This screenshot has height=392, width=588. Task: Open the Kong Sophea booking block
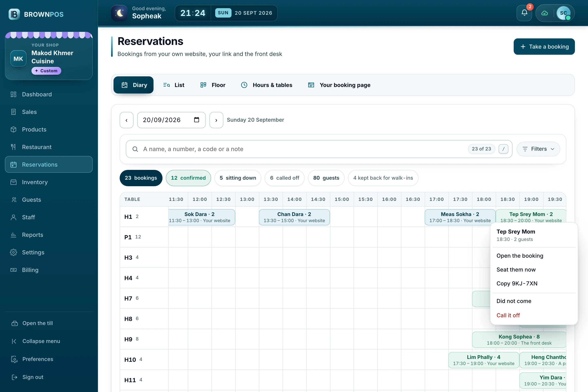click(519, 340)
